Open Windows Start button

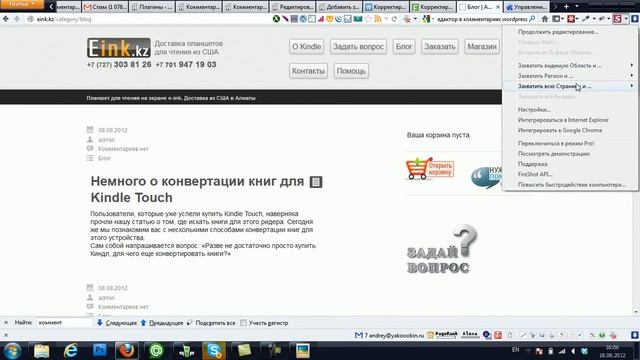pos(12,351)
